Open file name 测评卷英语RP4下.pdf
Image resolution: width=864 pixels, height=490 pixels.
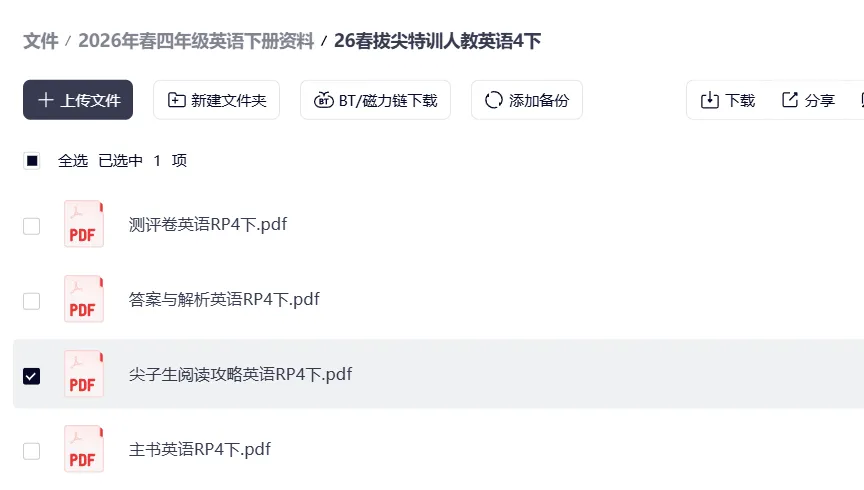click(x=208, y=224)
